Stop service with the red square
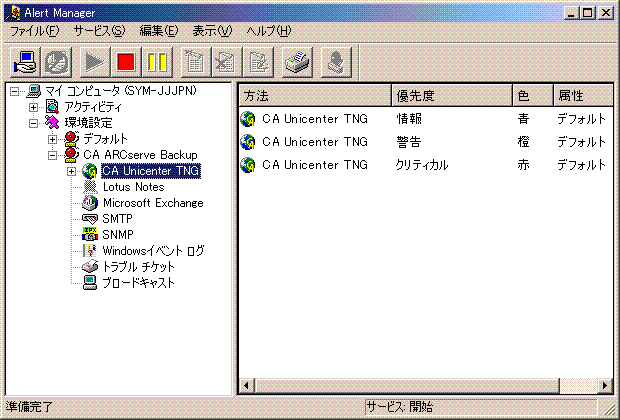Image resolution: width=620 pixels, height=420 pixels. [x=126, y=62]
